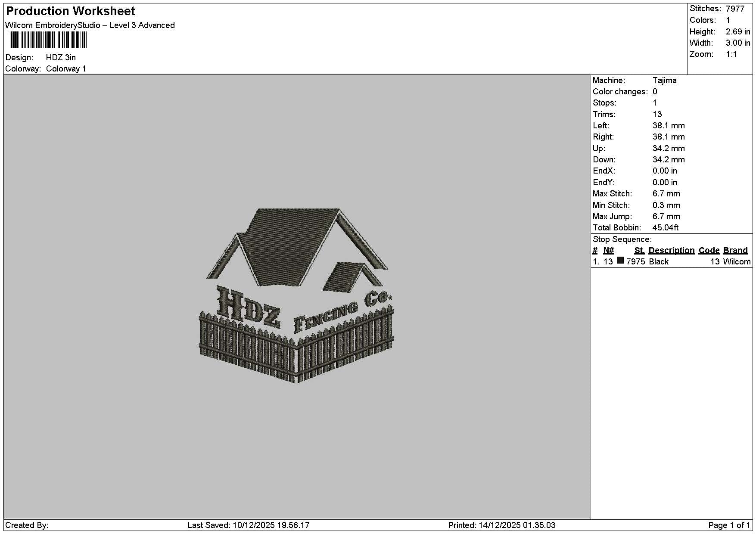Click the Code column header
The width and height of the screenshot is (756, 534).
[x=709, y=251]
